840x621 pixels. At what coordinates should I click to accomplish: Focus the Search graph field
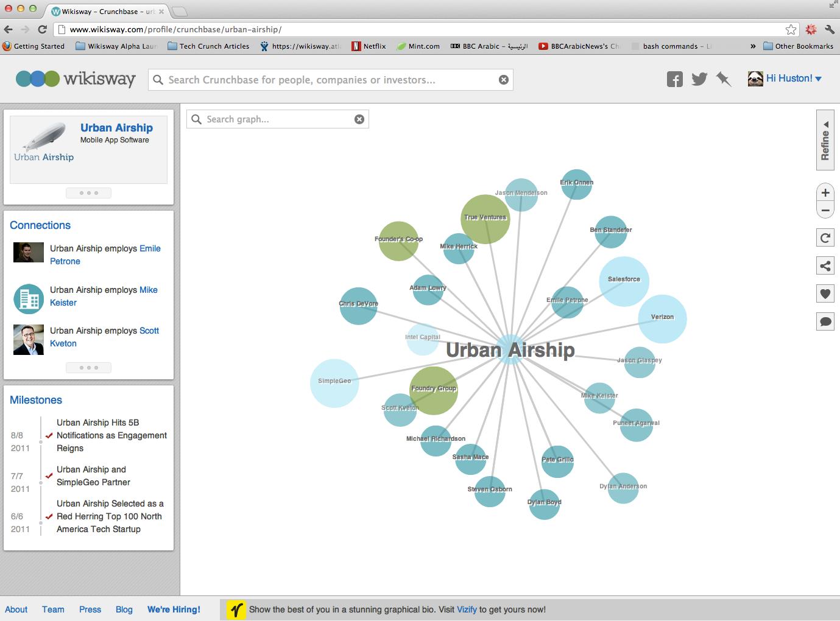click(x=277, y=119)
